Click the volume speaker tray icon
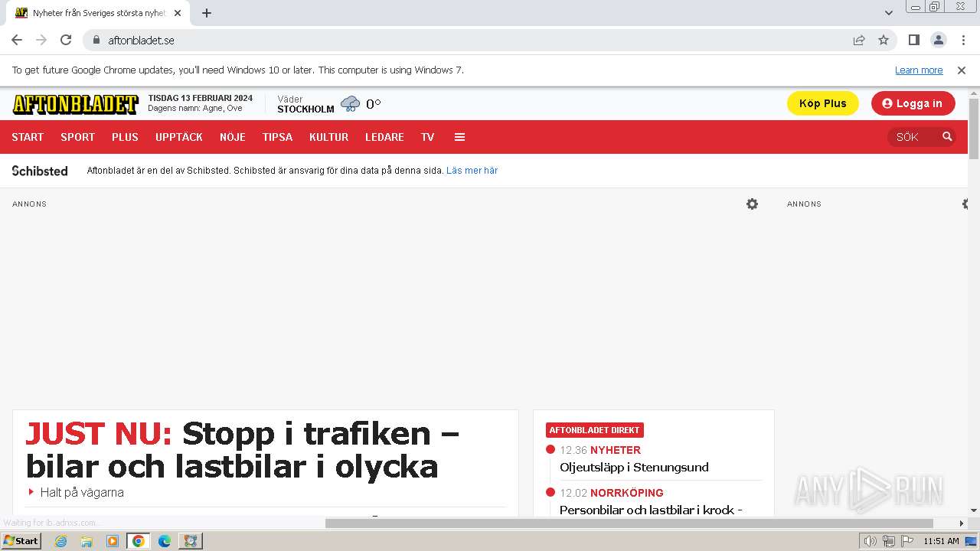The height and width of the screenshot is (551, 980). [870, 541]
